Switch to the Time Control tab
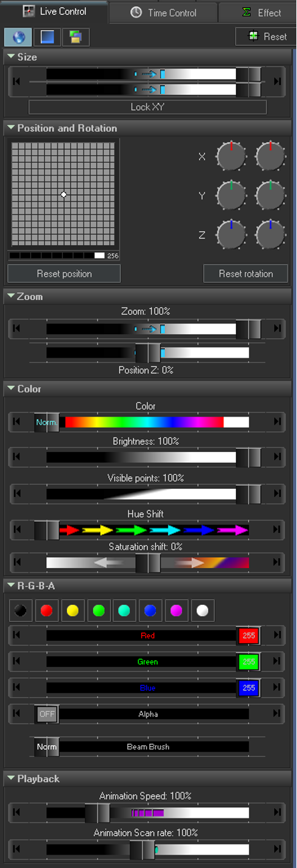Image resolution: width=297 pixels, height=868 pixels. point(163,12)
